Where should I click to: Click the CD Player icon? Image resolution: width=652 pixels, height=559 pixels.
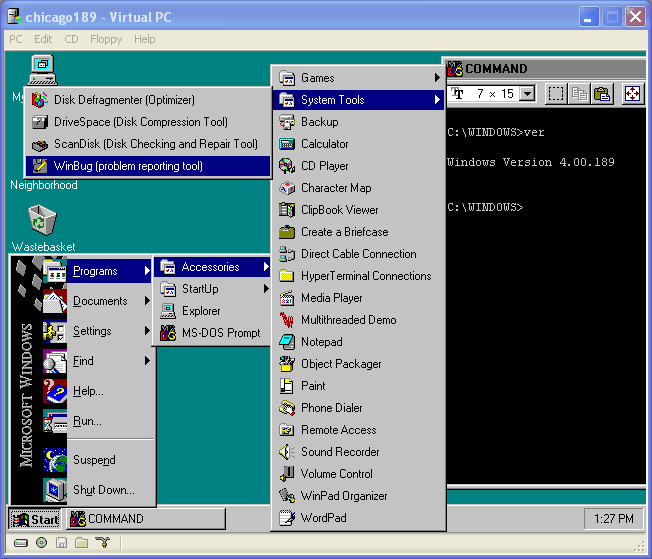pyautogui.click(x=287, y=166)
